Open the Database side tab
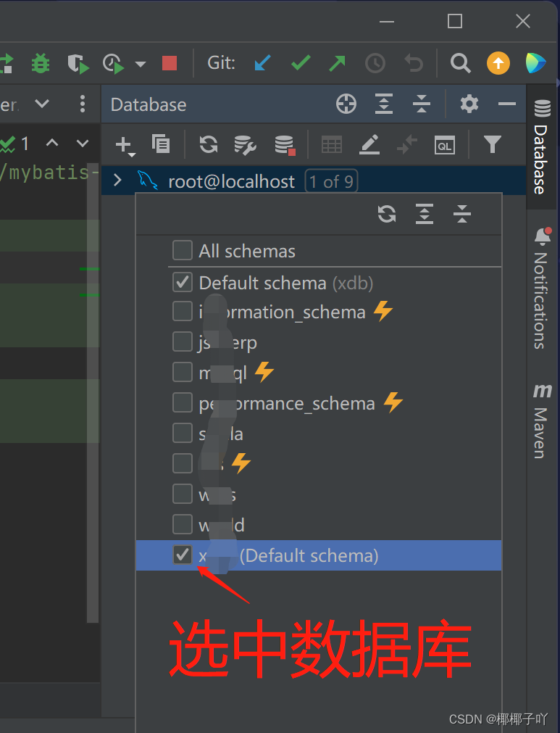Viewport: 560px width, 733px height. click(x=541, y=147)
